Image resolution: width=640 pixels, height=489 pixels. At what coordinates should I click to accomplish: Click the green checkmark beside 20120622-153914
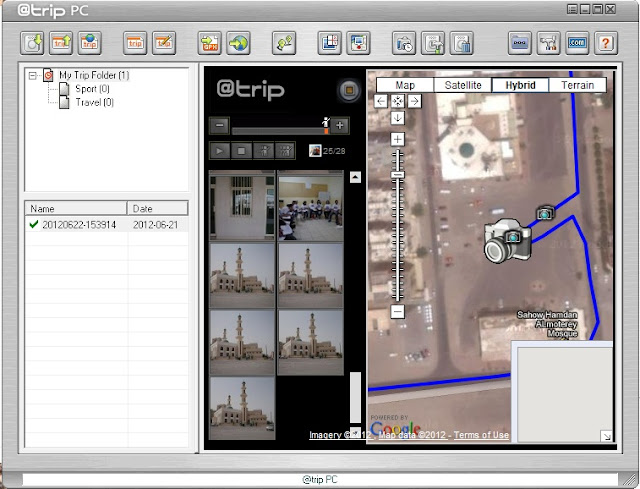(34, 224)
